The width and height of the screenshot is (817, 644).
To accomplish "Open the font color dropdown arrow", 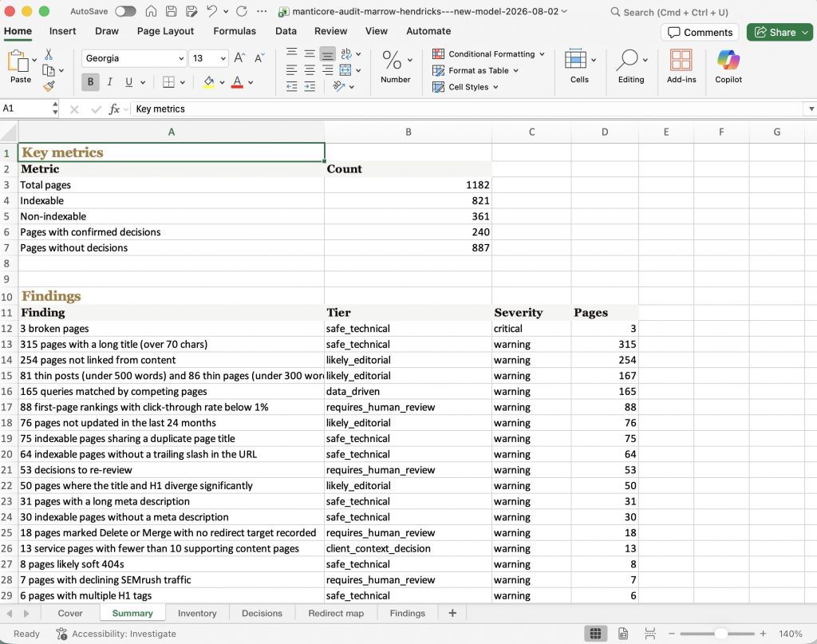I will point(251,82).
